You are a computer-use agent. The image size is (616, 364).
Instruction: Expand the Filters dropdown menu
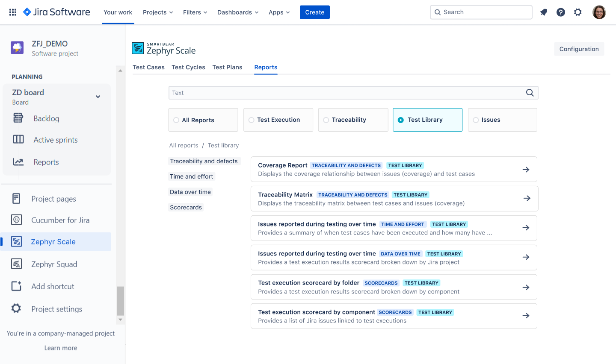[x=195, y=12]
